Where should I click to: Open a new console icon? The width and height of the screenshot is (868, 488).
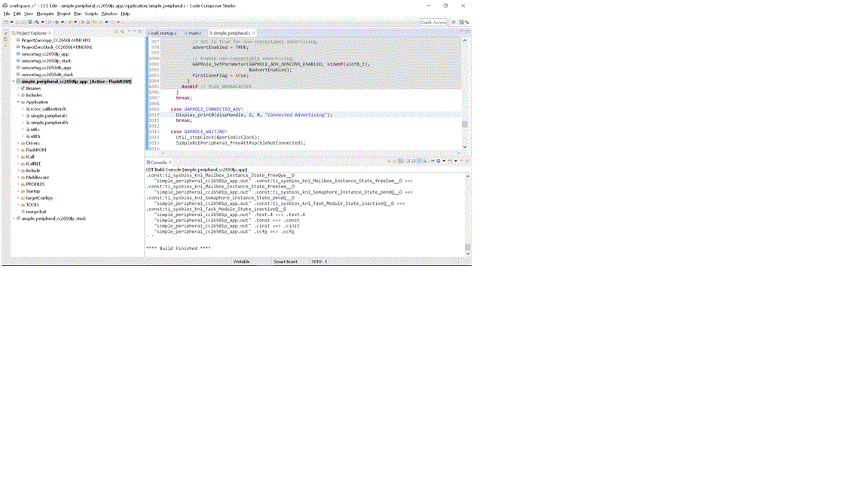pos(450,161)
